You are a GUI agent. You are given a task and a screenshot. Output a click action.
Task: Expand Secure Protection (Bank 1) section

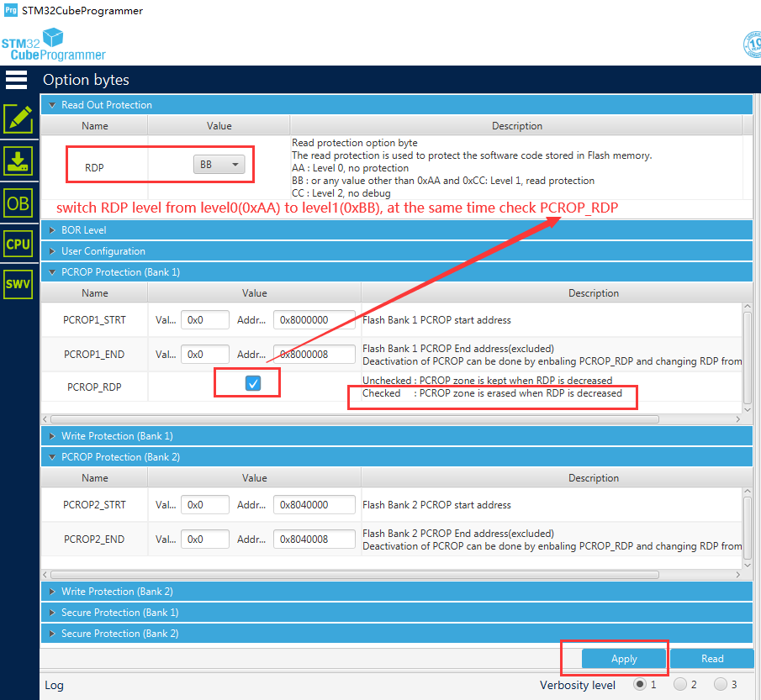pyautogui.click(x=397, y=613)
